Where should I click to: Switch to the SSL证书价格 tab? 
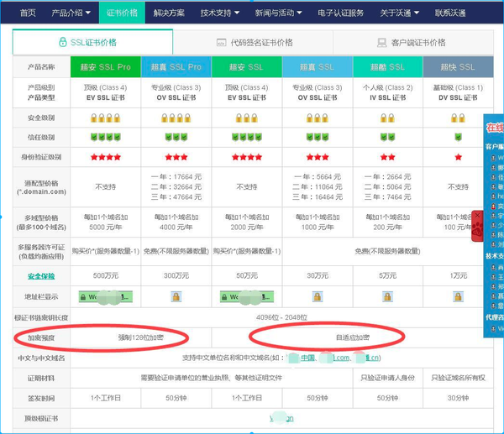pos(93,43)
